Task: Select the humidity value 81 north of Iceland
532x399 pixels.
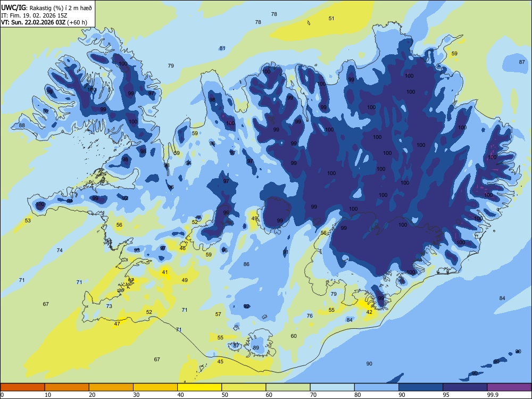Action: click(222, 48)
